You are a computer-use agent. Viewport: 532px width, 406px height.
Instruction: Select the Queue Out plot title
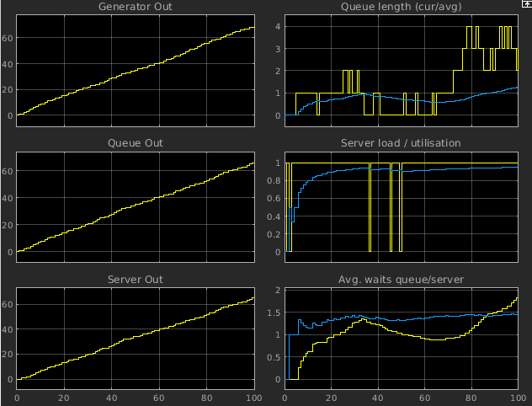click(x=135, y=143)
